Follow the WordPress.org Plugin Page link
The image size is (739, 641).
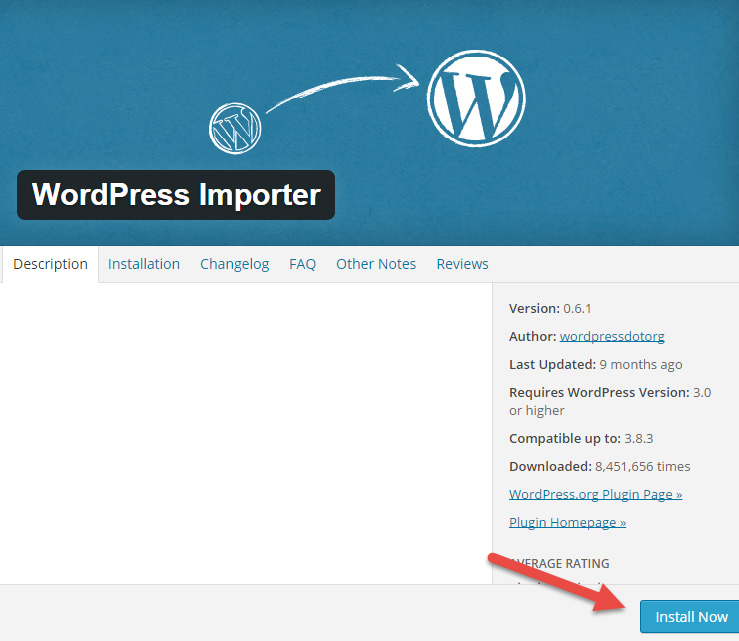point(595,494)
